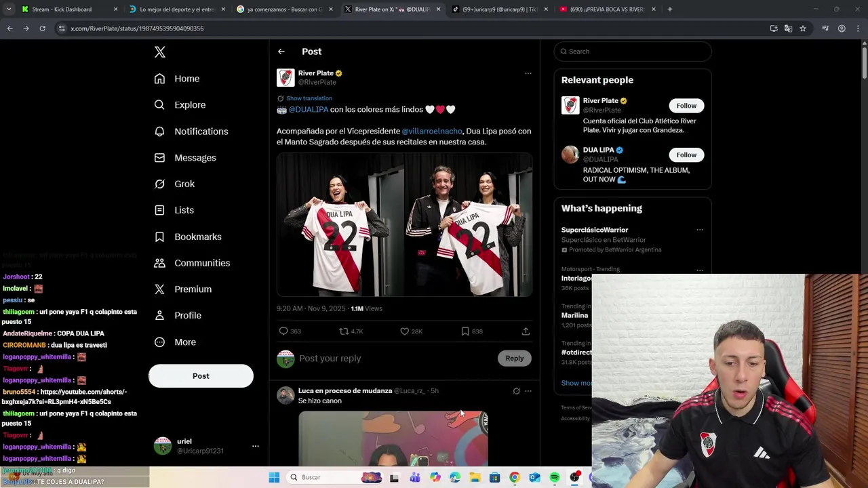
Task: Open the @DUALIPA mention link
Action: click(309, 110)
